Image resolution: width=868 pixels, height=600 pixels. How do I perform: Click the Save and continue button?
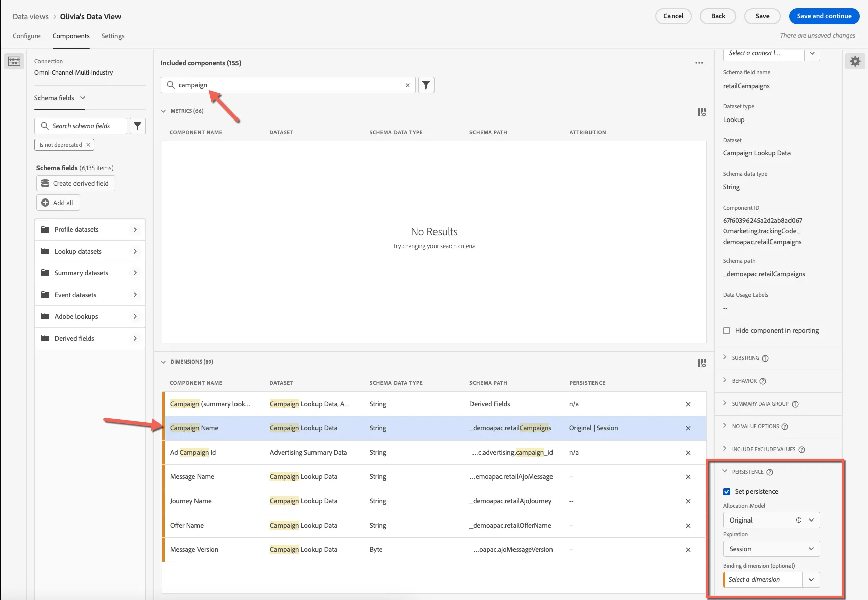[824, 16]
